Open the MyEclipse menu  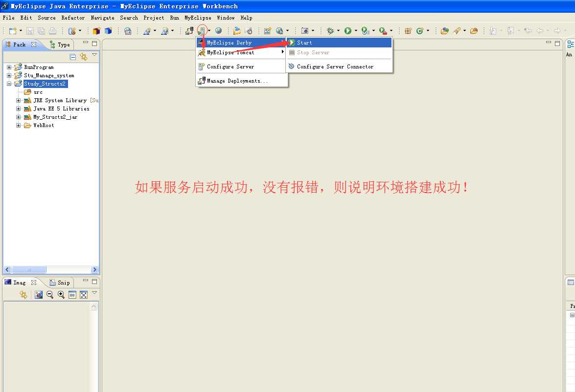(198, 18)
